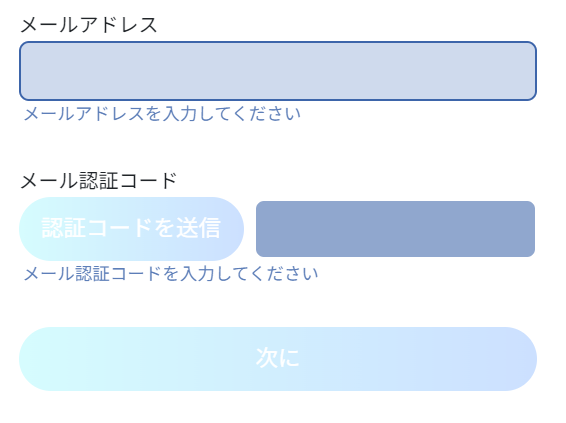Viewport: 566px width, 423px height.
Task: Click the field right of 認証コードを送信
Action: [x=395, y=229]
